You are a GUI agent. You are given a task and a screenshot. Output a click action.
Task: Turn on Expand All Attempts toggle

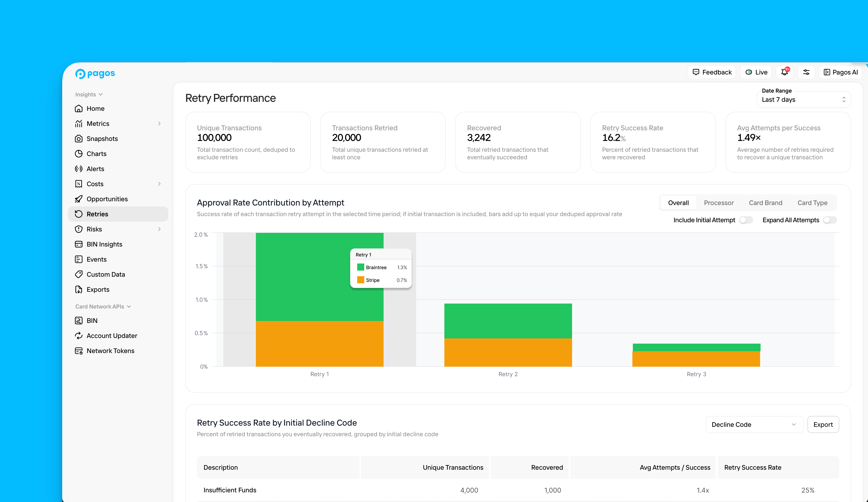830,220
